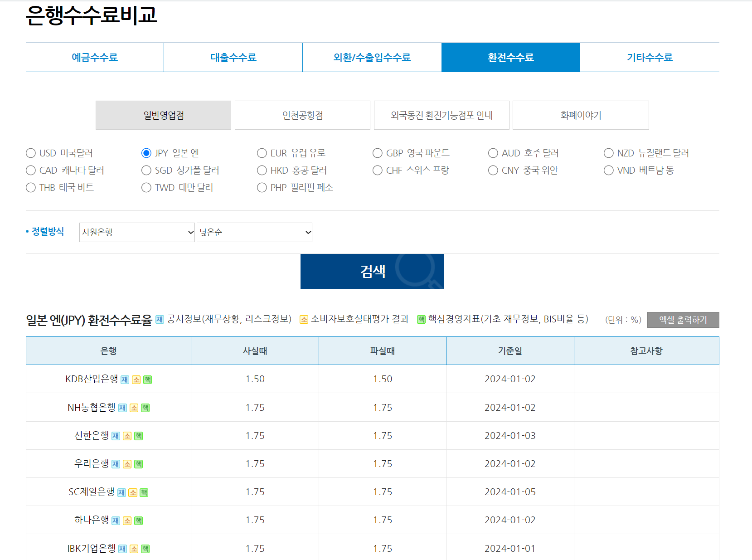Image resolution: width=752 pixels, height=560 pixels.
Task: Click the 파실때 column header
Action: [383, 351]
